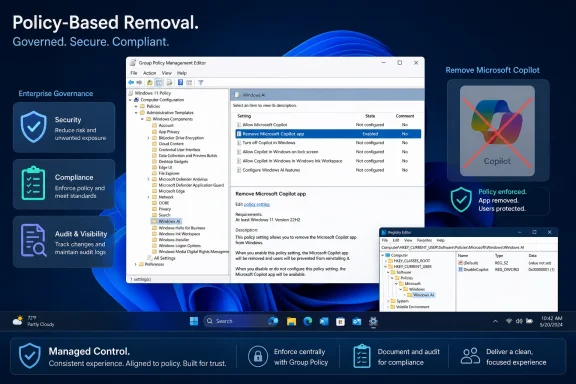This screenshot has width=576, height=384.
Task: Open the weather widget on taskbar
Action: pyautogui.click(x=33, y=321)
